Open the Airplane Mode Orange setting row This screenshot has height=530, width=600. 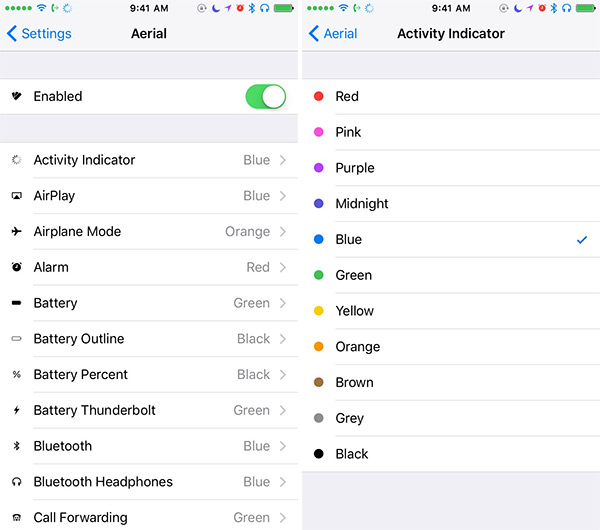(150, 232)
